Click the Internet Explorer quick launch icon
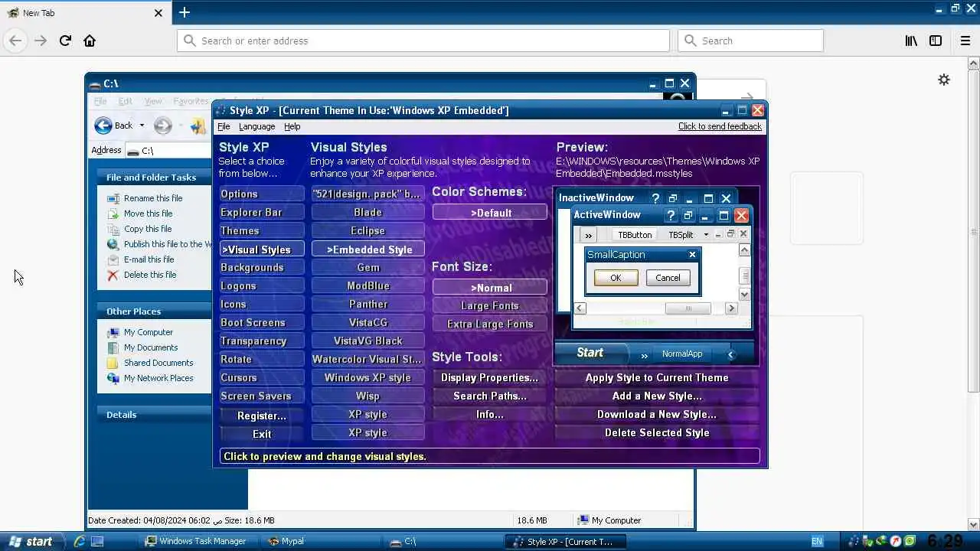 (x=78, y=541)
